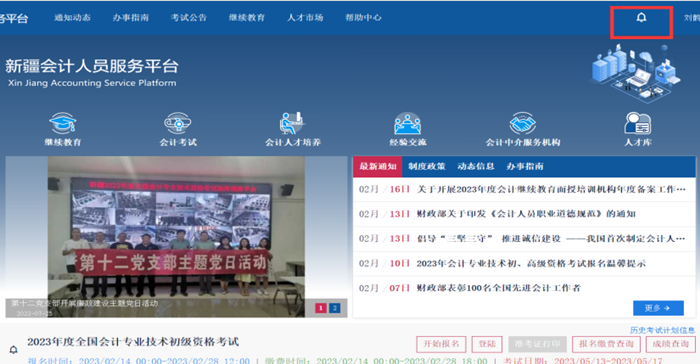Click the caption 第十二党支部开展廉政建设主题党日活动
The height and width of the screenshot is (364, 700).
coord(84,303)
